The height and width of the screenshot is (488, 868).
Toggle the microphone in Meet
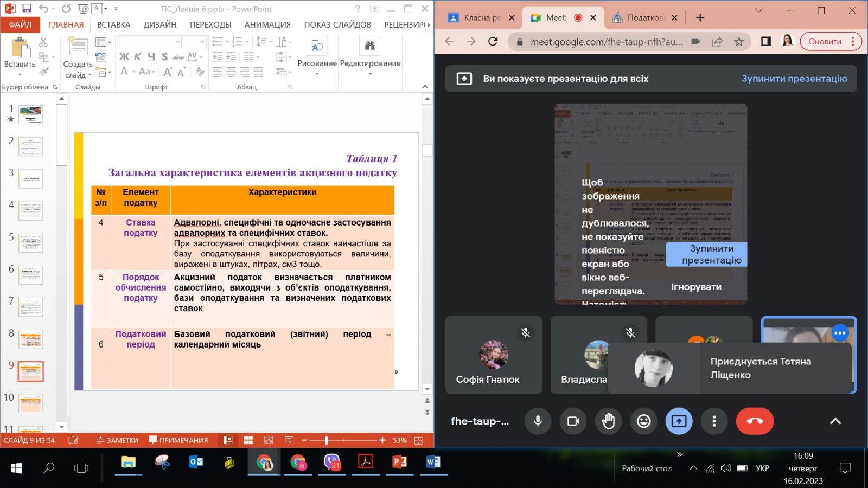(538, 421)
